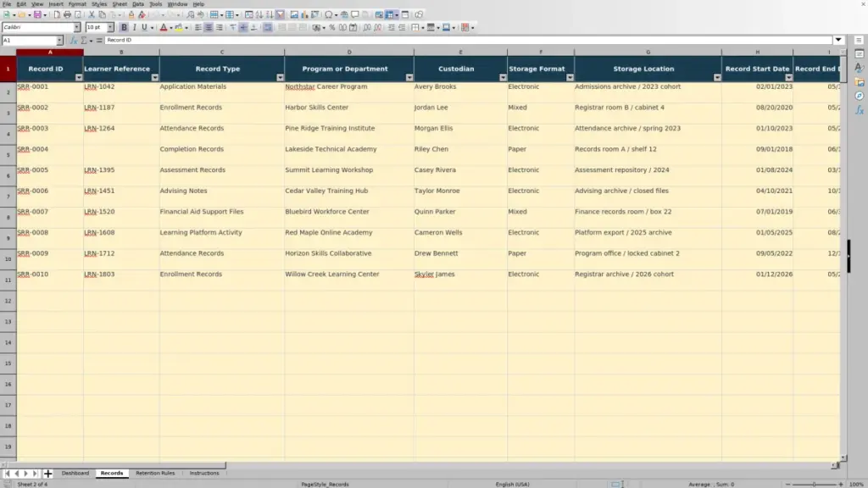This screenshot has width=868, height=488.
Task: Toggle Underline formatting
Action: pyautogui.click(x=144, y=27)
